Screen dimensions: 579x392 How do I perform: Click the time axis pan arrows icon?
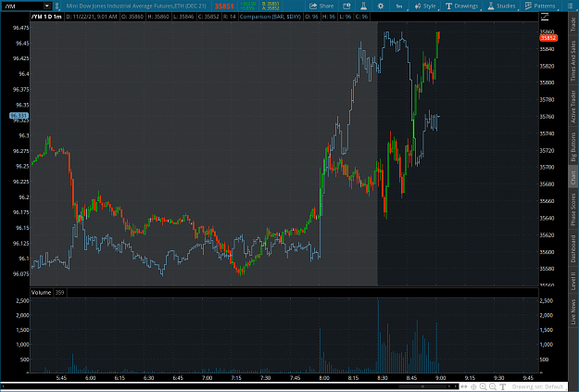pos(464,386)
